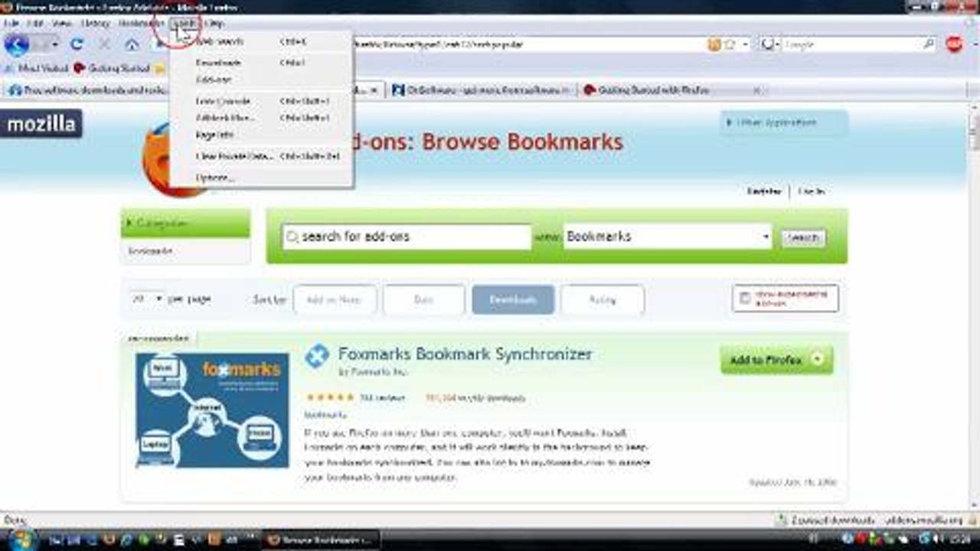Close the Getting Started with Firefox tab
This screenshot has height=551, width=980.
pyautogui.click(x=756, y=90)
